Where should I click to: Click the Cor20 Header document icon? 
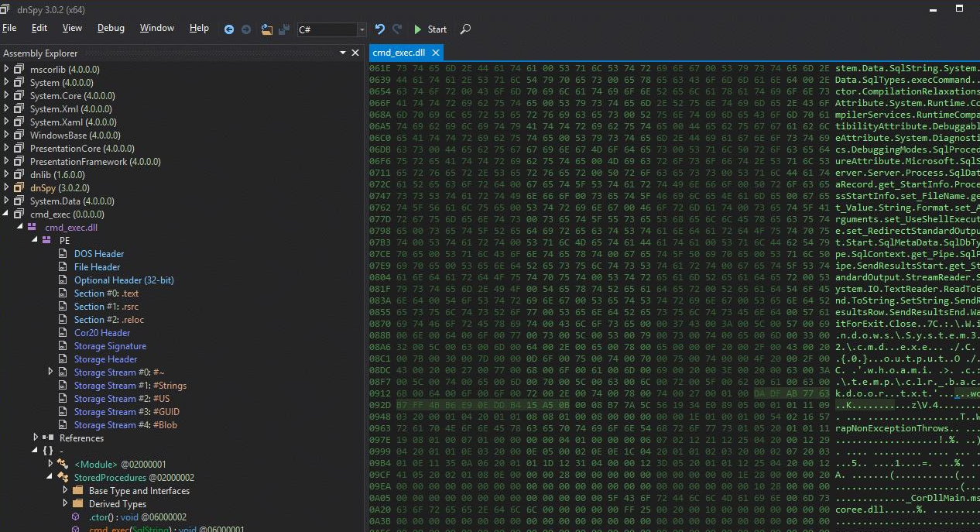coord(63,333)
